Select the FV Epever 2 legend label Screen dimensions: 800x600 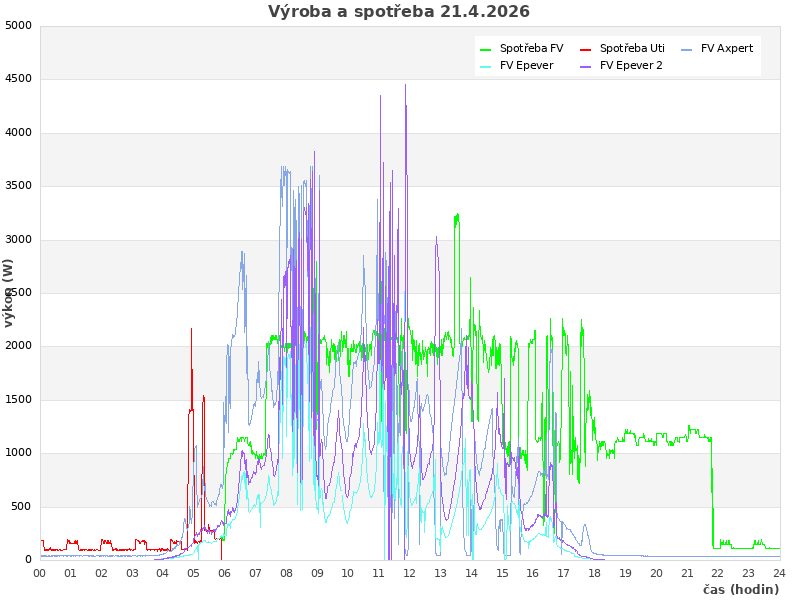click(x=631, y=65)
